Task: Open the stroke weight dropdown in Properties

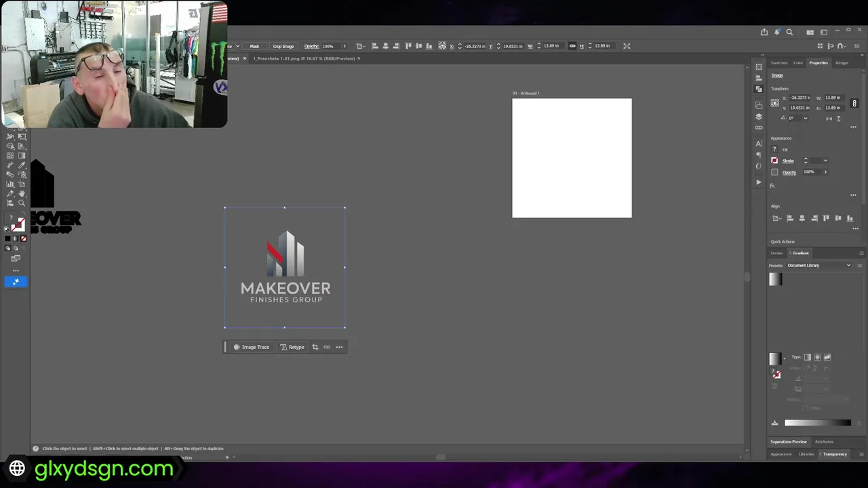Action: [825, 161]
